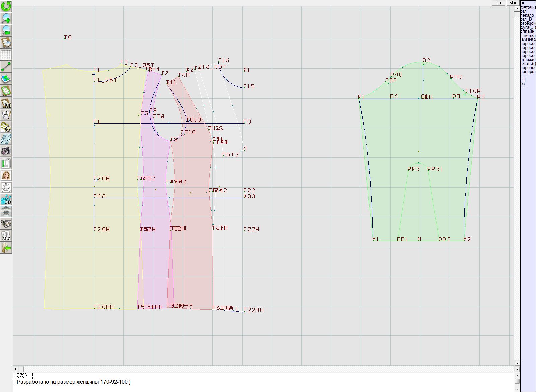The image size is (536, 392).
Task: Open the woman portrait icon
Action: pos(6,175)
